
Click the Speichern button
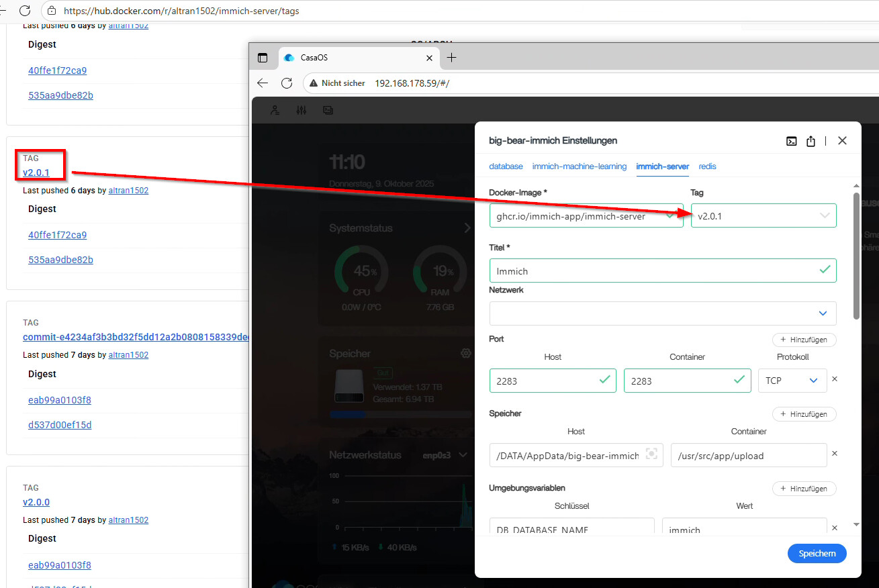(x=817, y=553)
